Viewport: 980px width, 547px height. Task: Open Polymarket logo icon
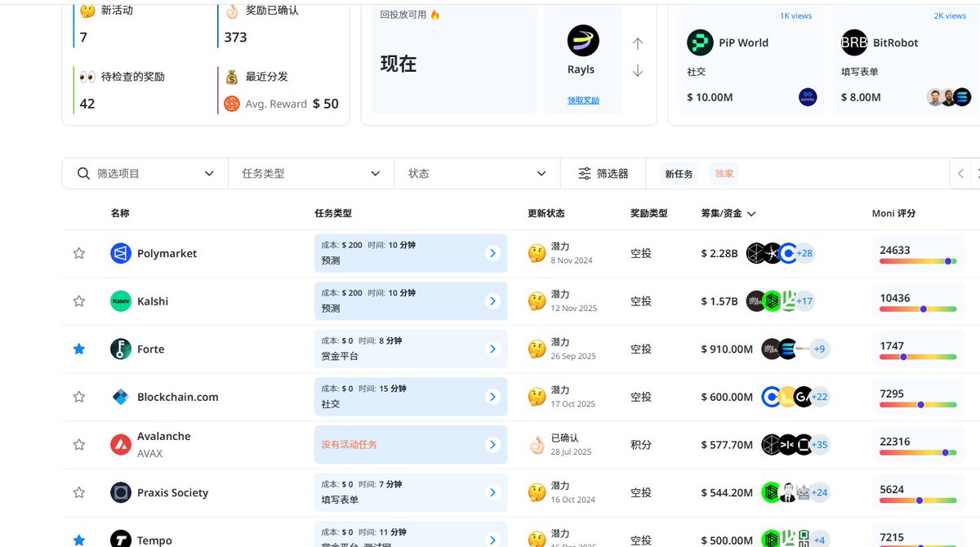tap(121, 253)
